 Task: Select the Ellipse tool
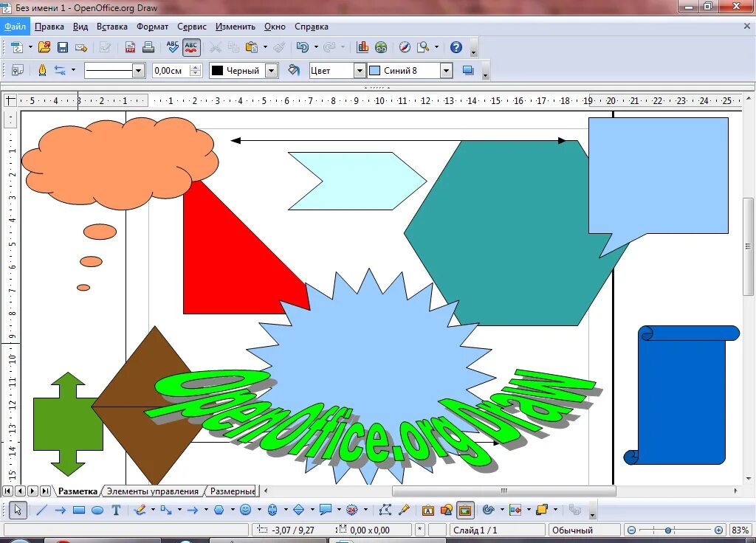97,510
